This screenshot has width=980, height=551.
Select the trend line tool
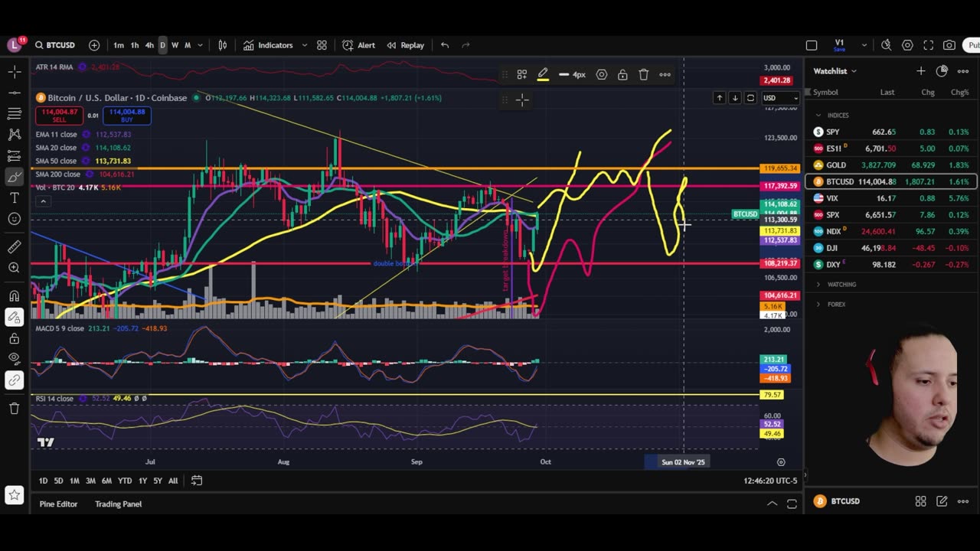coord(15,93)
